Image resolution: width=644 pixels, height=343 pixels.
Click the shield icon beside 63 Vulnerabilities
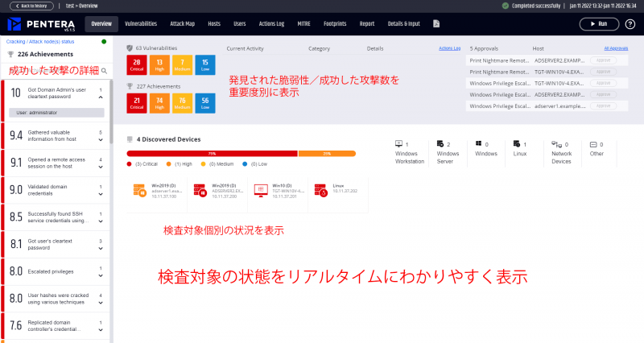tap(130, 48)
